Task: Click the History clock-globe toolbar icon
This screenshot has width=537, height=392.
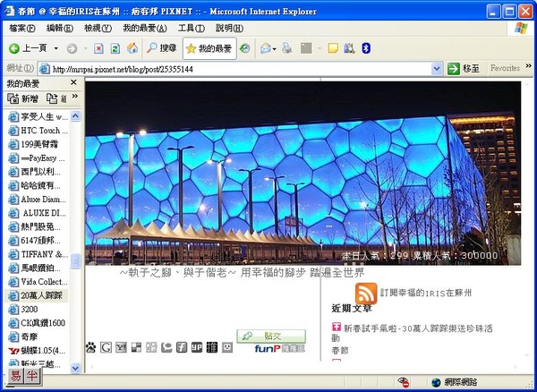Action: click(x=244, y=48)
